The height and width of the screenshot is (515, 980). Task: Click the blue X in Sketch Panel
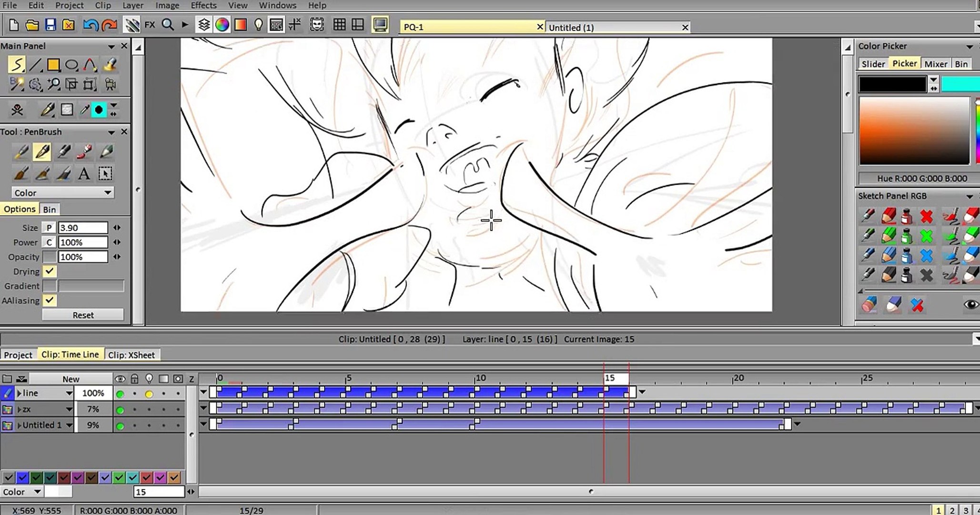coord(926,256)
